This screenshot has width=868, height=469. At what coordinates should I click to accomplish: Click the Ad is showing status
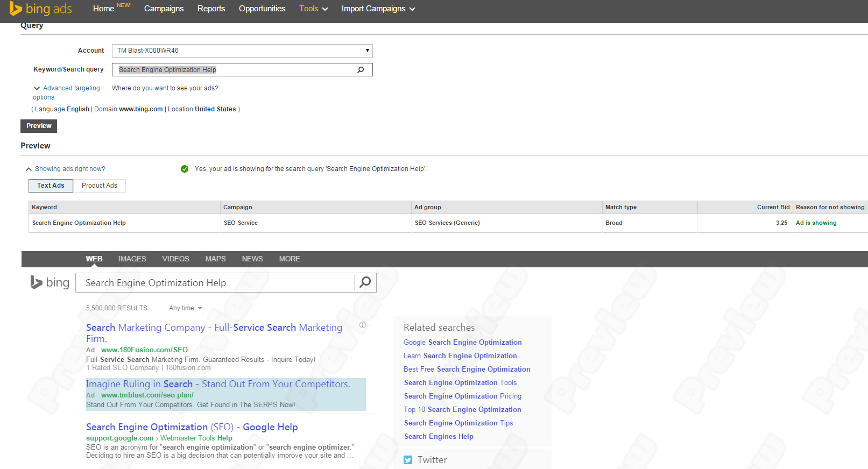pos(816,223)
